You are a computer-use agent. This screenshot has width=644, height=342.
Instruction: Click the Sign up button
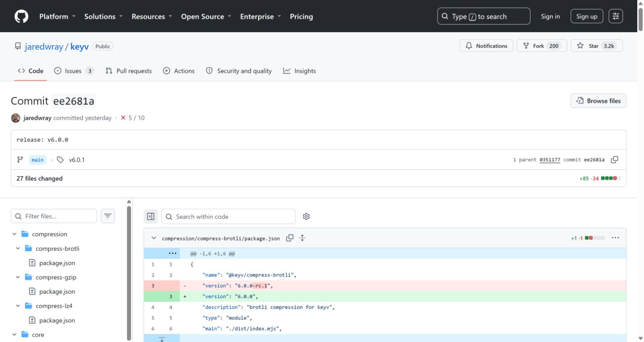(587, 16)
